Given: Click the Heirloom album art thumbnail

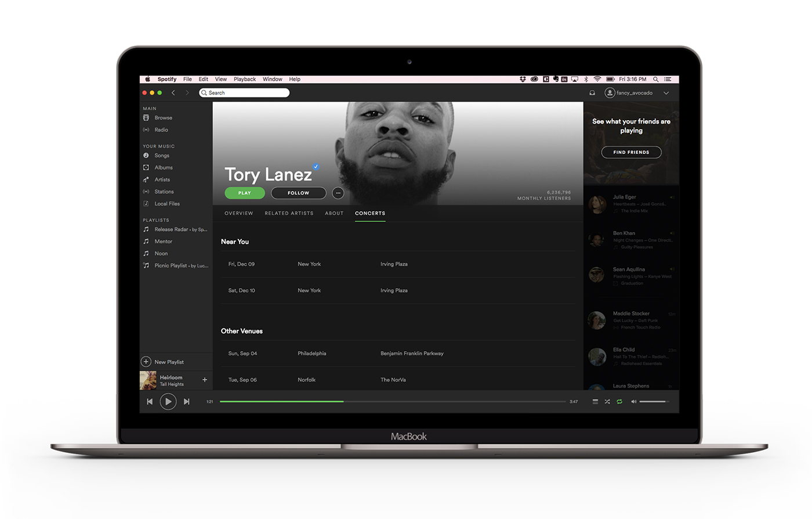Looking at the screenshot, I should 148,380.
